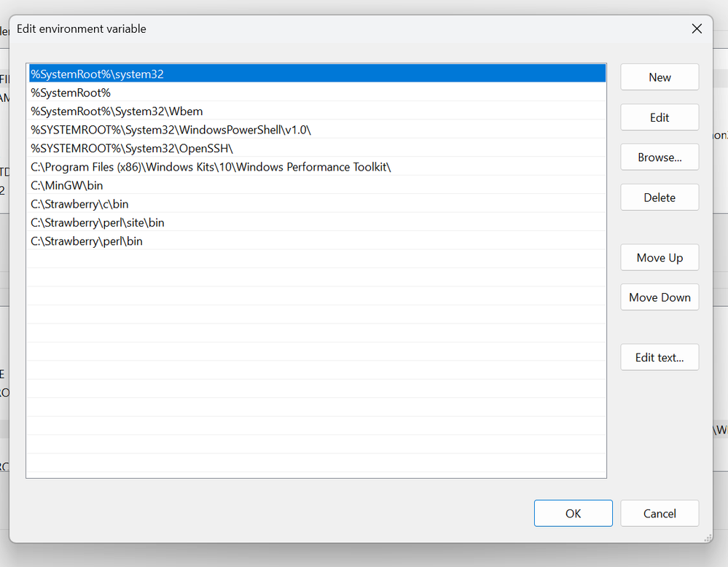
Task: Pick the C:\MinGW\bin entry
Action: point(67,186)
